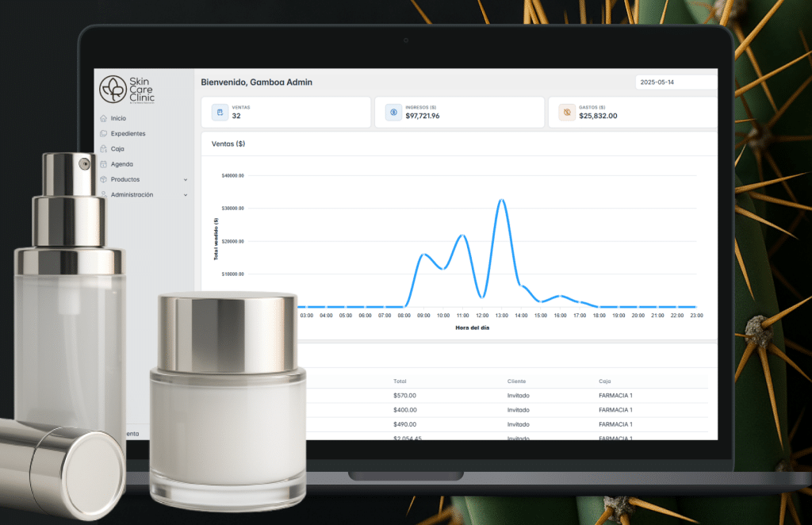Click the Cliente column header
Image resolution: width=812 pixels, height=525 pixels.
coord(516,381)
